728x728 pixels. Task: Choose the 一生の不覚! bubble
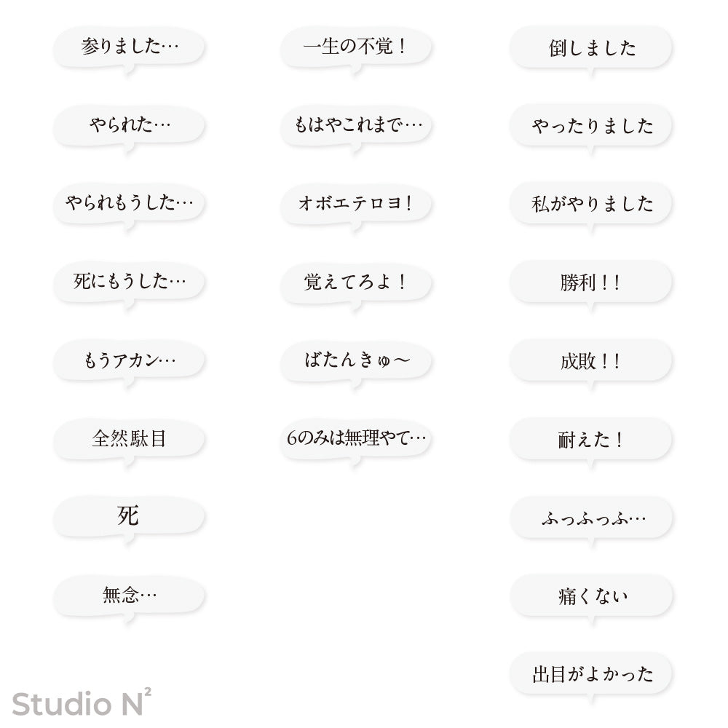pos(356,47)
